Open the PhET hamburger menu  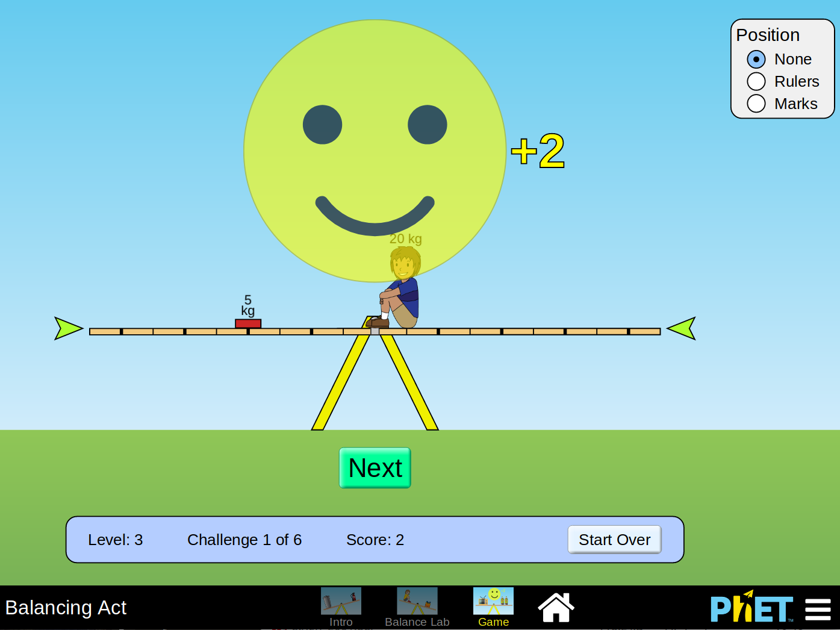tap(818, 610)
